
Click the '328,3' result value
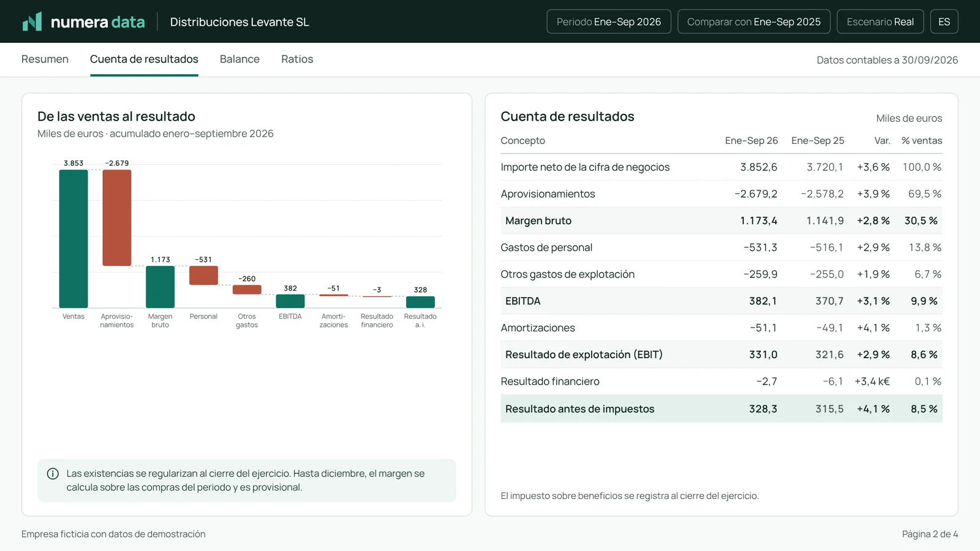coord(763,409)
